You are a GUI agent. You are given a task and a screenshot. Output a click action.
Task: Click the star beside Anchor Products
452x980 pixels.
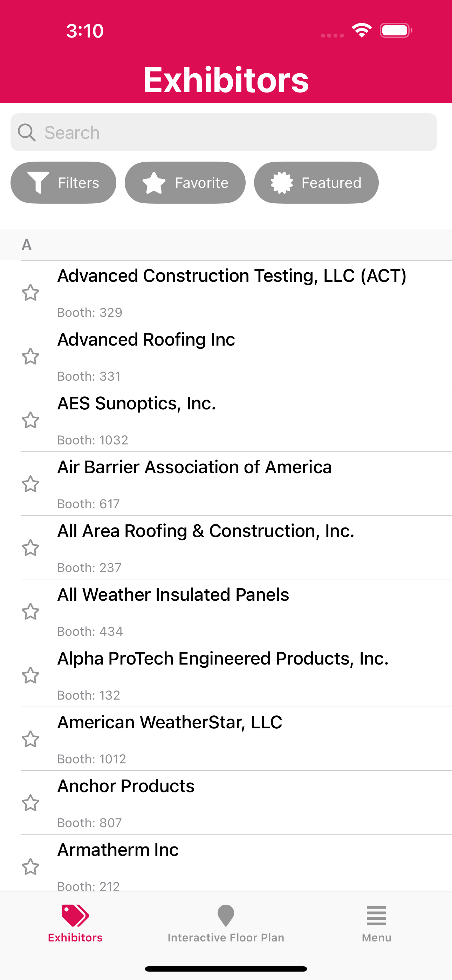[30, 803]
